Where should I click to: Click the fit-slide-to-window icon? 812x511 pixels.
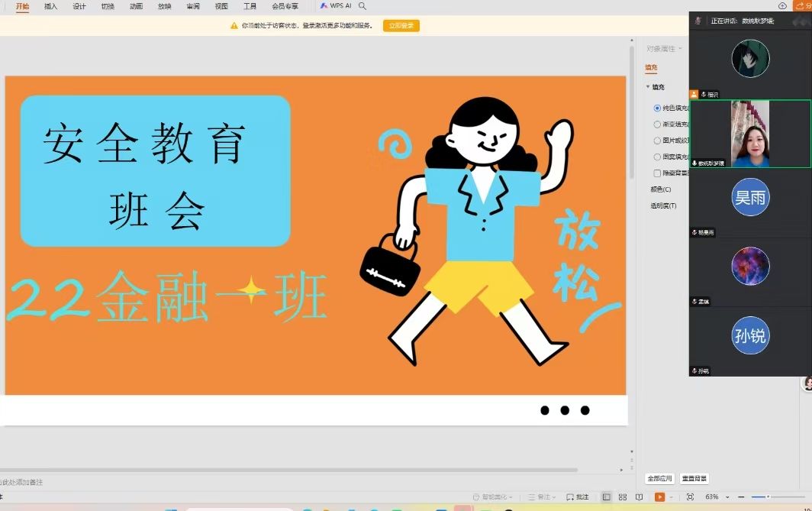coord(690,497)
